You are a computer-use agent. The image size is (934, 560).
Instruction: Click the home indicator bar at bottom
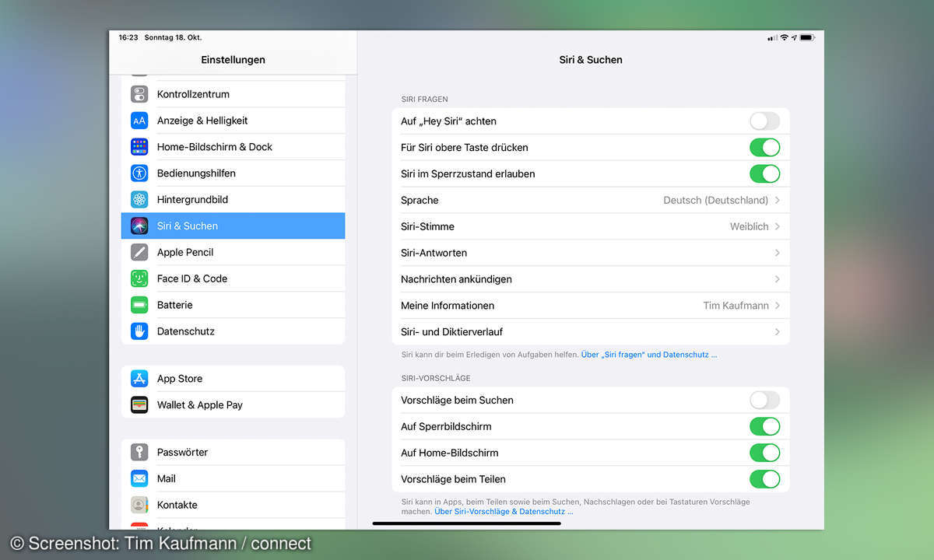pos(467,523)
